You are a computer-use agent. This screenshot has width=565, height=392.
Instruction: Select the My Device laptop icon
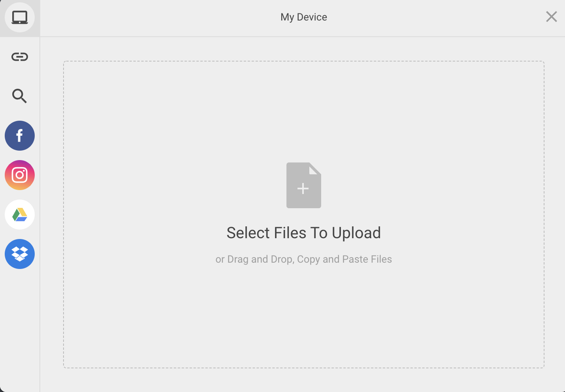[20, 17]
